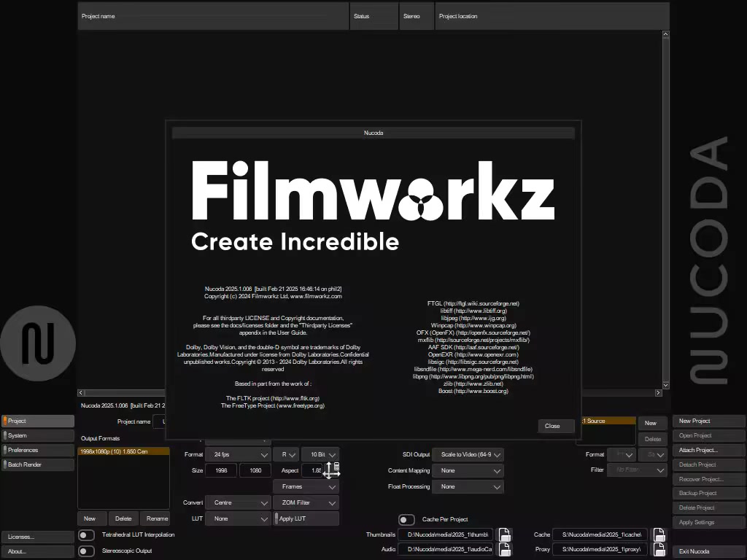Switch to the System tab
The width and height of the screenshot is (747, 560).
38,436
